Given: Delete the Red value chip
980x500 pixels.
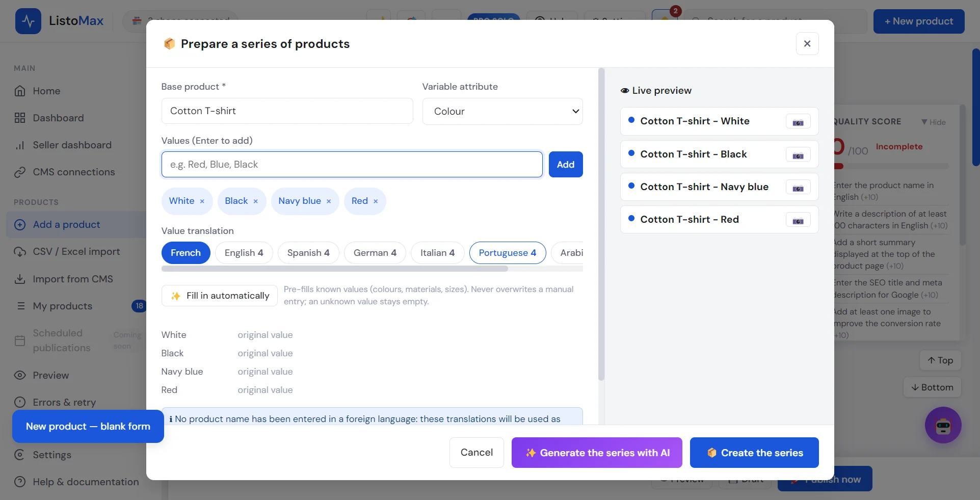Looking at the screenshot, I should 376,201.
